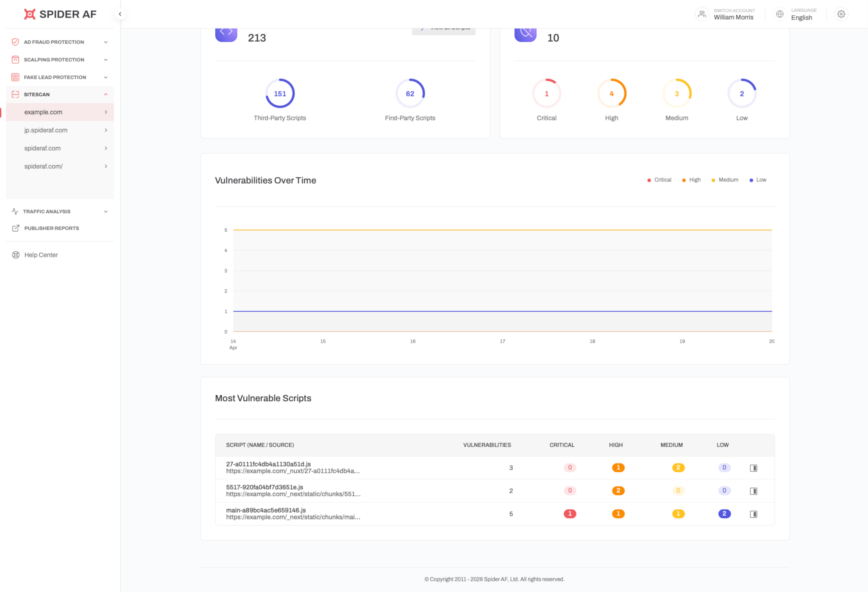Open spideraf.com/ submenu arrow
Screen dimensions: 868x592
pyautogui.click(x=106, y=166)
